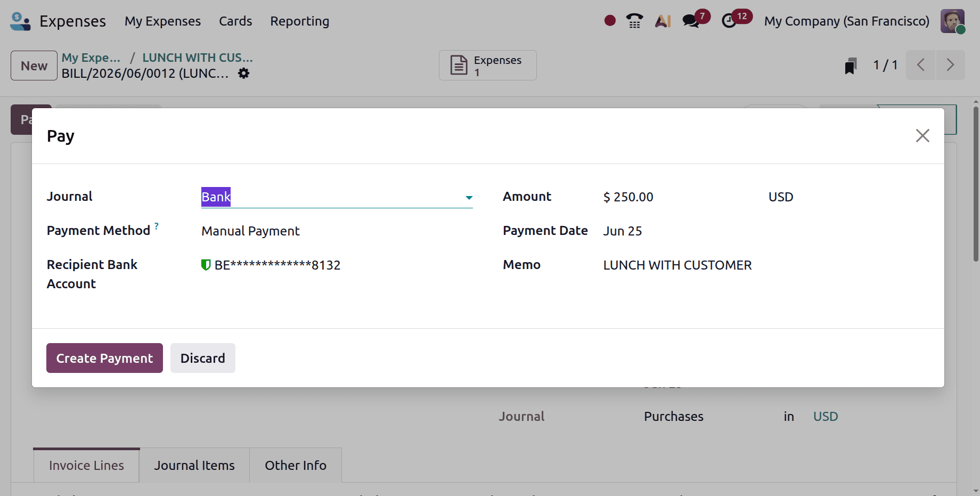Screen dimensions: 980x496
Task: Click the gear actions icon beside bill name
Action: 243,74
